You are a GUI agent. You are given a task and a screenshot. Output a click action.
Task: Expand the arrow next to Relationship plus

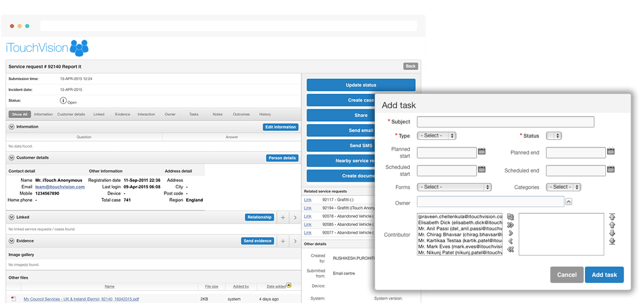click(294, 218)
